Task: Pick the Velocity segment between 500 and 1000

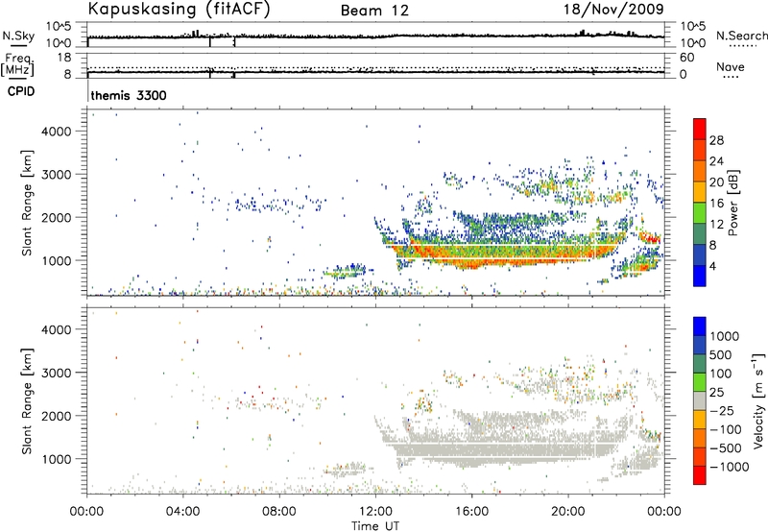Action: (x=700, y=345)
